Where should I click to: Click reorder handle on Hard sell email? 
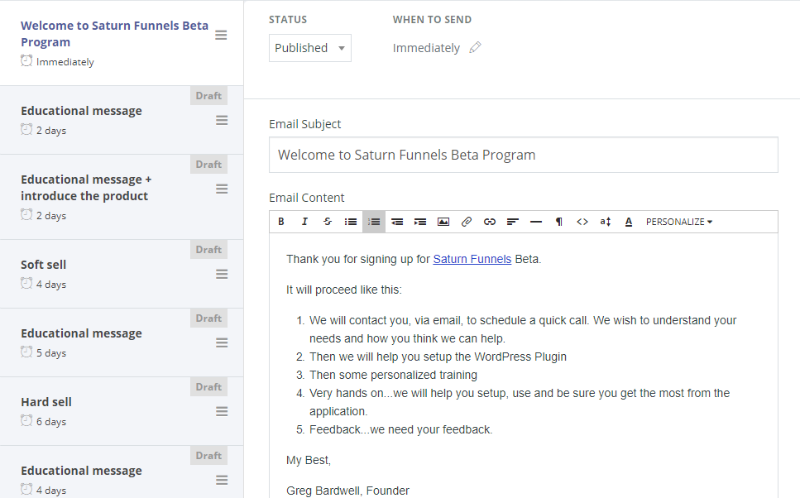(x=221, y=411)
